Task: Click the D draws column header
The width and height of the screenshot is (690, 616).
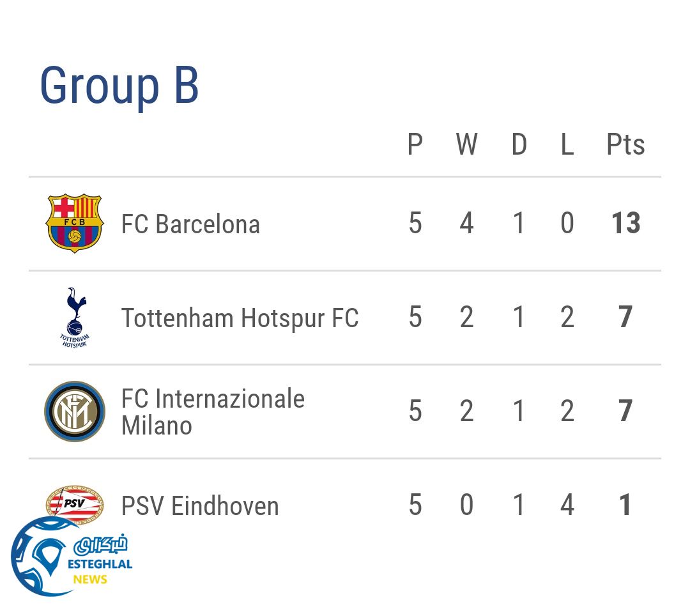Action: pyautogui.click(x=519, y=145)
